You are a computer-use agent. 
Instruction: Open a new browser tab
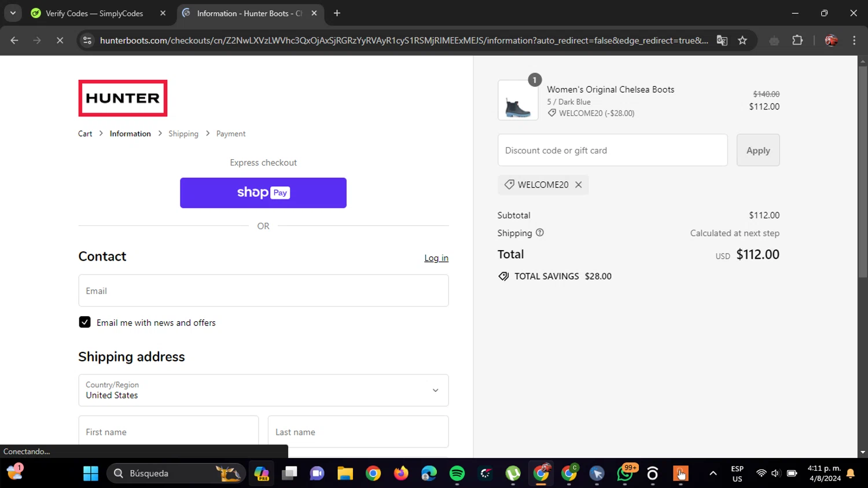(x=337, y=13)
